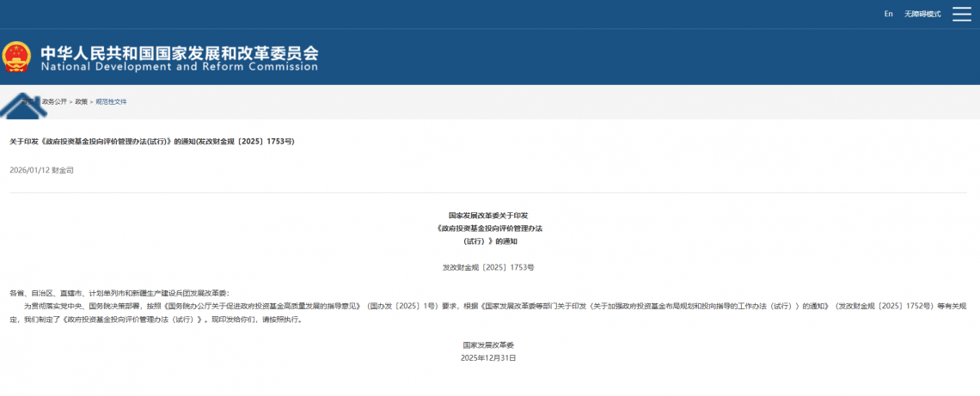Click the 财金司 source label
The width and height of the screenshot is (980, 396).
[63, 171]
